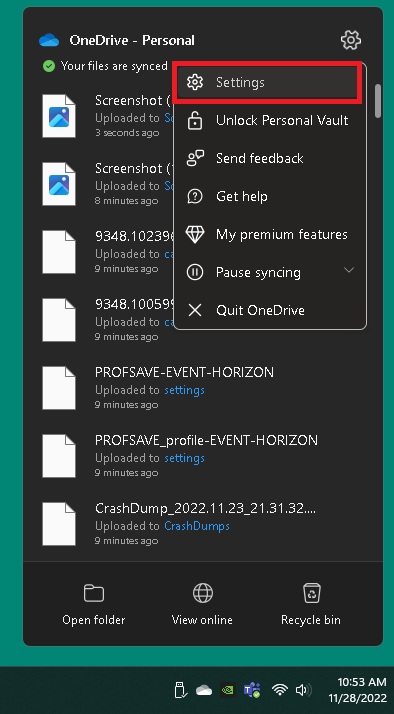Open the Screenshot uploaded 8 minutes ago
The width and height of the screenshot is (394, 714).
click(59, 184)
